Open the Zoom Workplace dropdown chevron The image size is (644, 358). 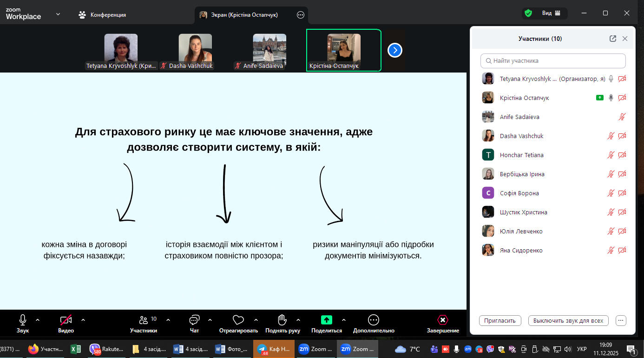click(58, 14)
